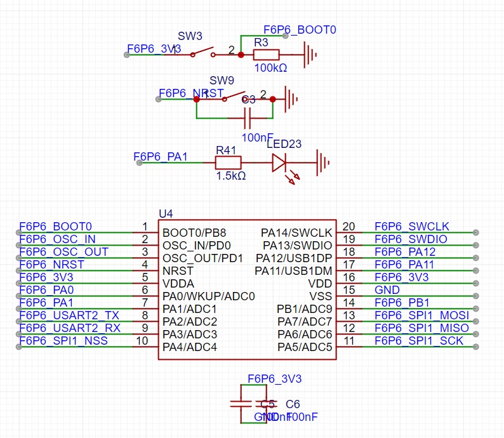Select the ground symbol after LED23
504x438 pixels.
[x=323, y=163]
